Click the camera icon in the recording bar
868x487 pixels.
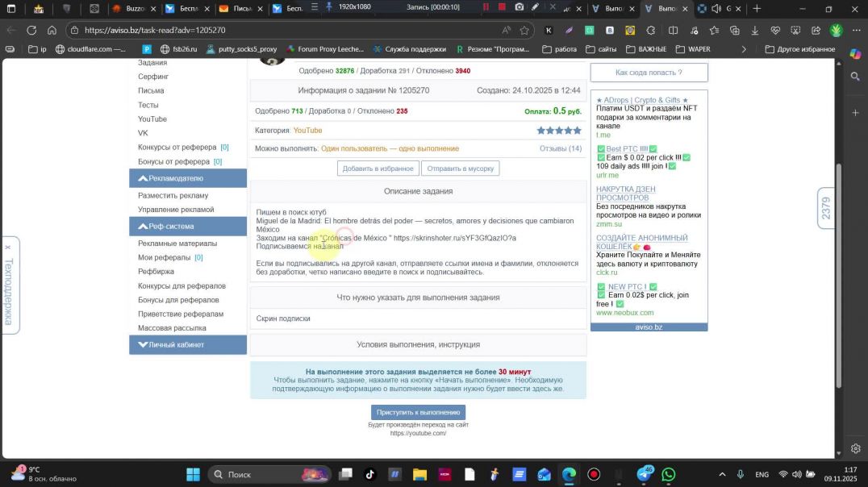tap(520, 6)
